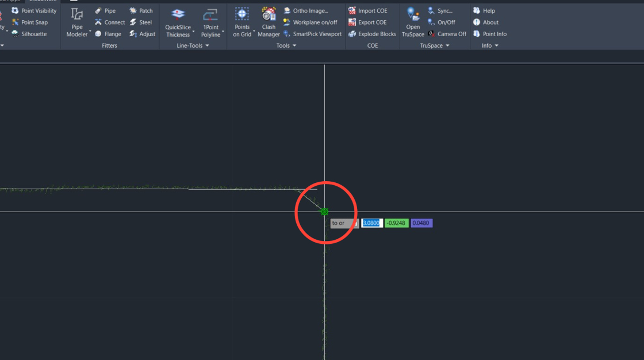Click the X coordinate input 3.0800
Image resolution: width=644 pixels, height=360 pixels.
(x=371, y=223)
